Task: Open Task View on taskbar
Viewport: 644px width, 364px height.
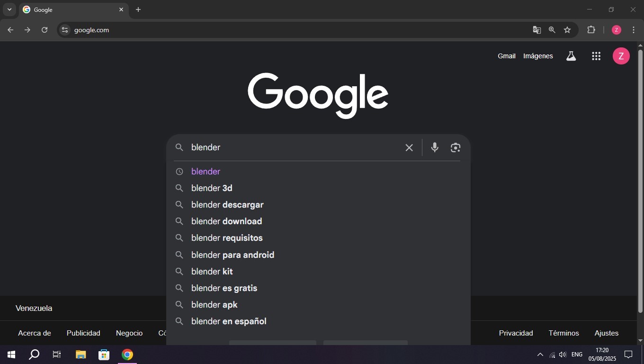Action: click(x=57, y=355)
